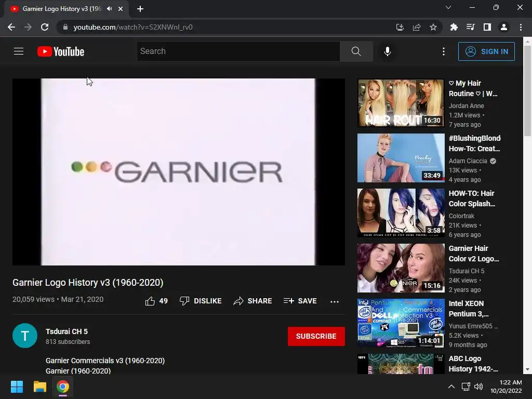Click My Hair Routine video title

click(x=473, y=88)
